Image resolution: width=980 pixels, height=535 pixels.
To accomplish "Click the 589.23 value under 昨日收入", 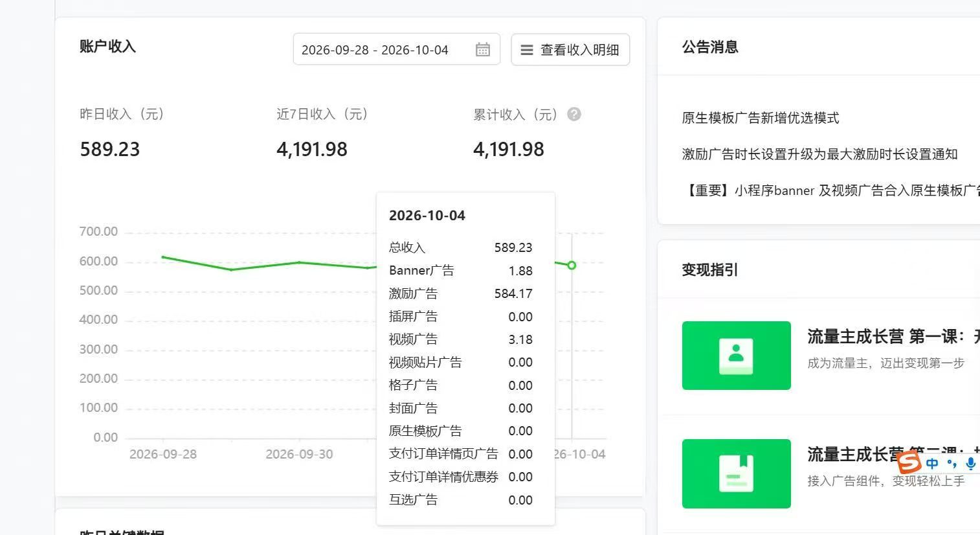I will pyautogui.click(x=110, y=149).
